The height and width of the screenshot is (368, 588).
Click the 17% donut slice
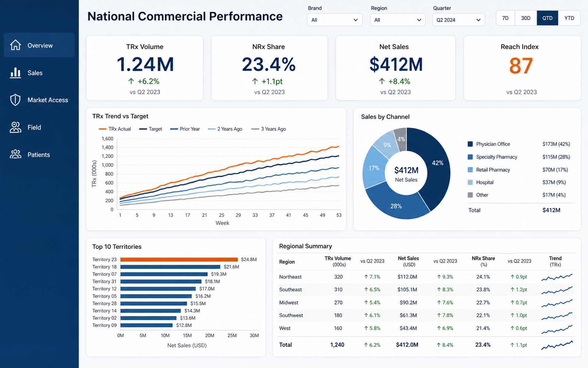(374, 168)
